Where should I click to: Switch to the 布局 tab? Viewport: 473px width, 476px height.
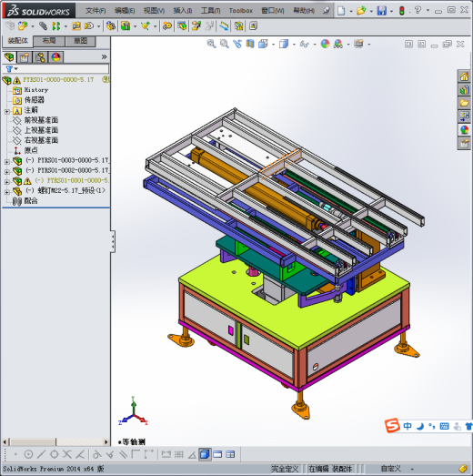(49, 41)
